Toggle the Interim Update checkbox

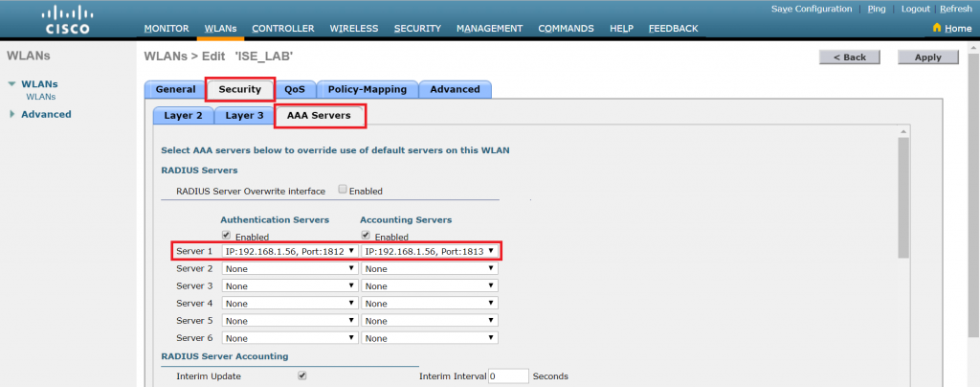point(302,376)
